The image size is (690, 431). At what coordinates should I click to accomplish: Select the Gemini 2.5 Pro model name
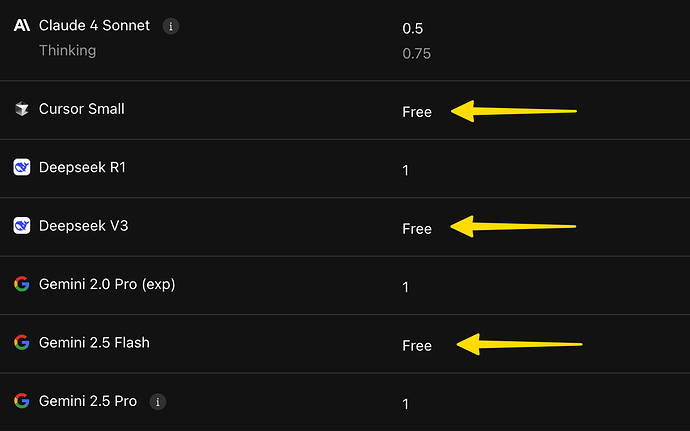coord(88,401)
